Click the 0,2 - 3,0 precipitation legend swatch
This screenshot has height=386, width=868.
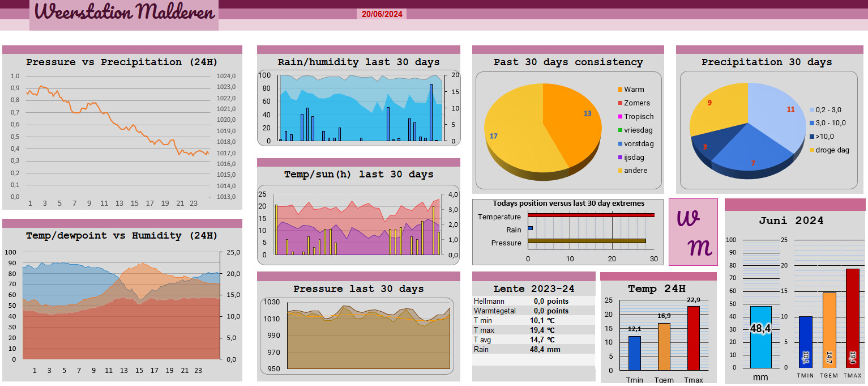coord(812,110)
